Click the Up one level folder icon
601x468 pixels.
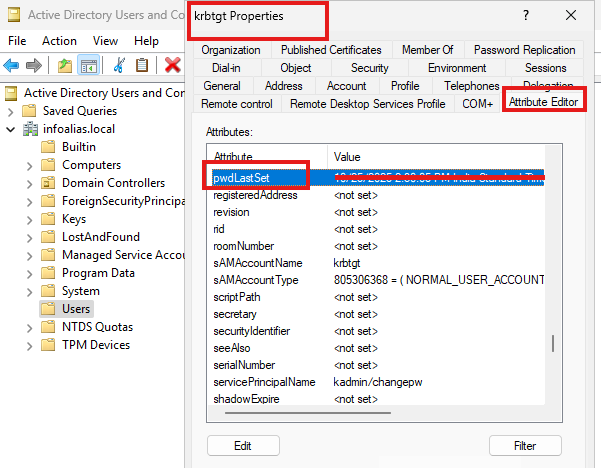click(x=65, y=65)
